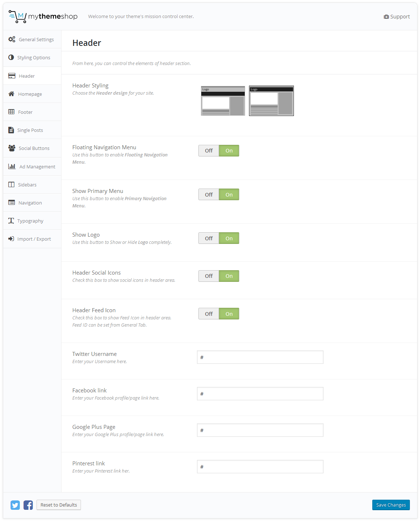Image resolution: width=420 pixels, height=521 pixels.
Task: Open the Styling Options tab
Action: 34,58
